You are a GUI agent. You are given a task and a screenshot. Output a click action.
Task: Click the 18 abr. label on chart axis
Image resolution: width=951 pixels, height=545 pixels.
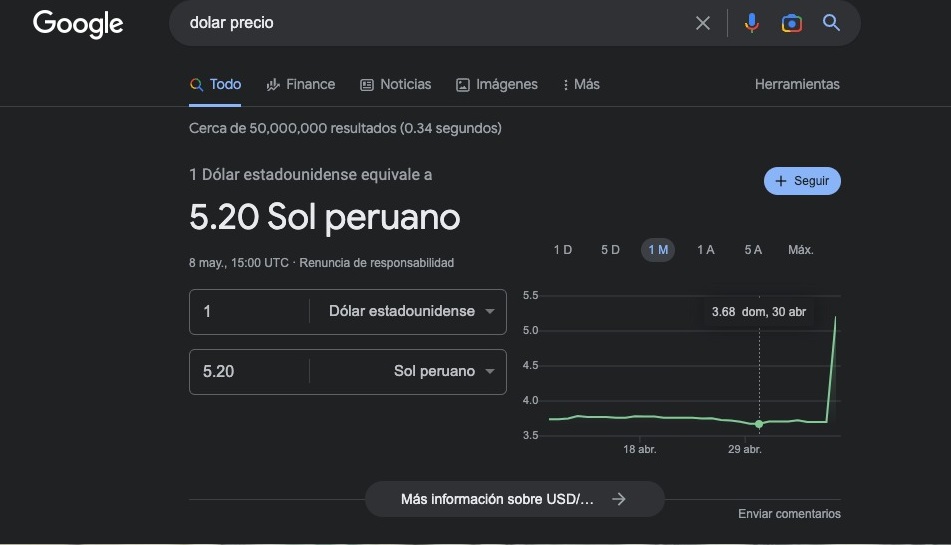639,449
